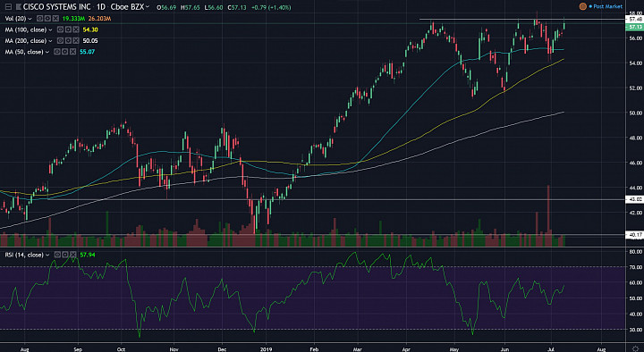Viewport: 644px width, 352px height.
Task: Click the 70.00 level on RSI scale
Action: coord(635,267)
